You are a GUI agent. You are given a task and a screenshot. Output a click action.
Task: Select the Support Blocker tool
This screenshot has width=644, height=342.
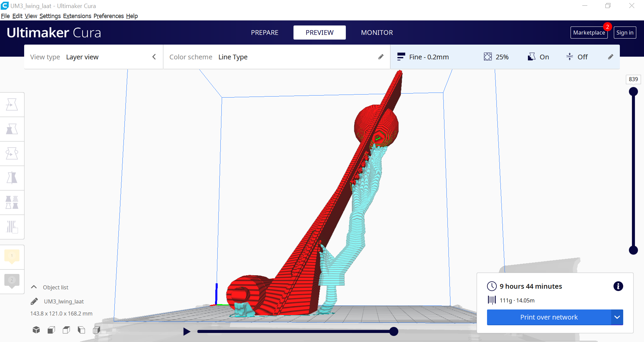click(x=12, y=227)
